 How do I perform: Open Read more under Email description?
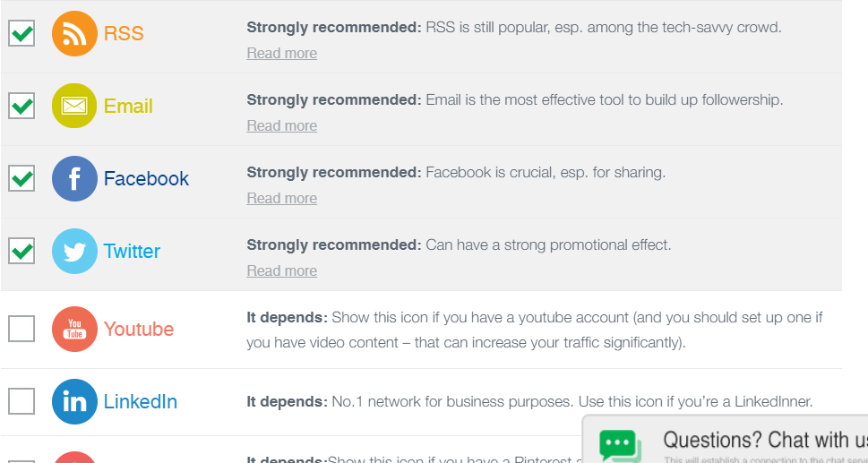click(x=281, y=126)
